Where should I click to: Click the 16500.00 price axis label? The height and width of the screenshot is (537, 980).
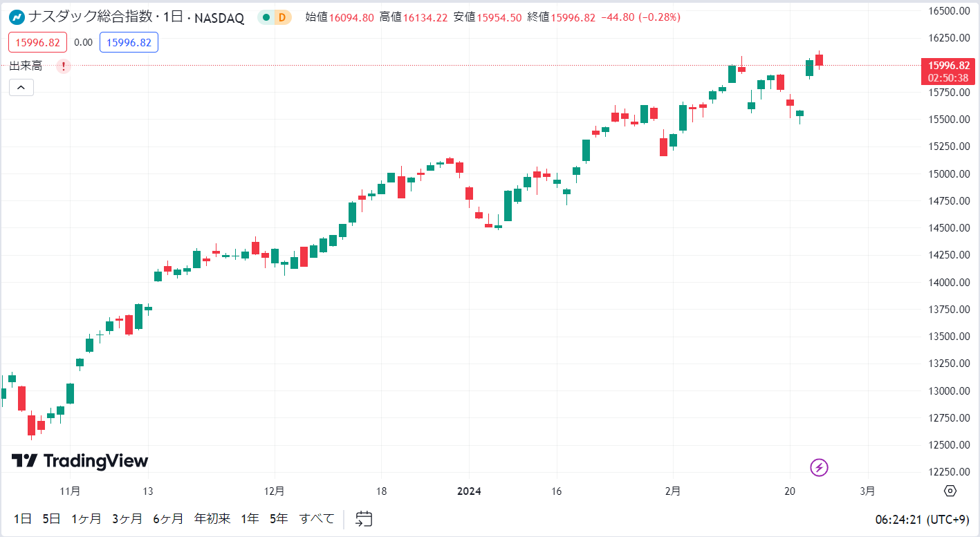point(950,11)
